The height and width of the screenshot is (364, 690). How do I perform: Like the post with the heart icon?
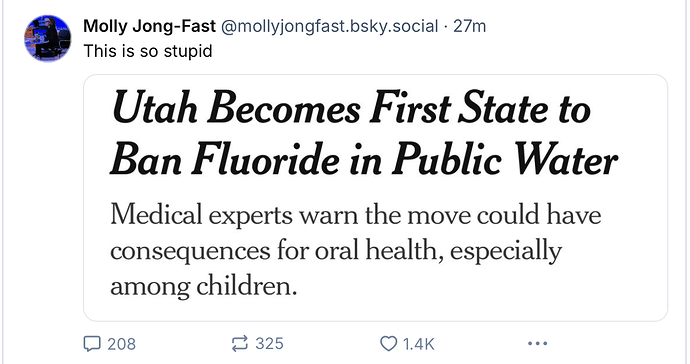pyautogui.click(x=388, y=344)
